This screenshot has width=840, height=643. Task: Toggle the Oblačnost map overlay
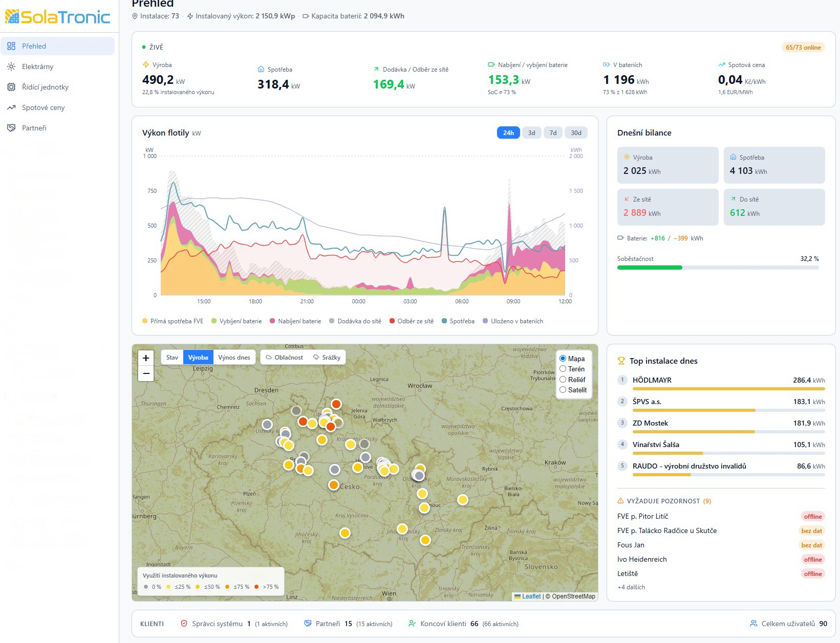(284, 358)
